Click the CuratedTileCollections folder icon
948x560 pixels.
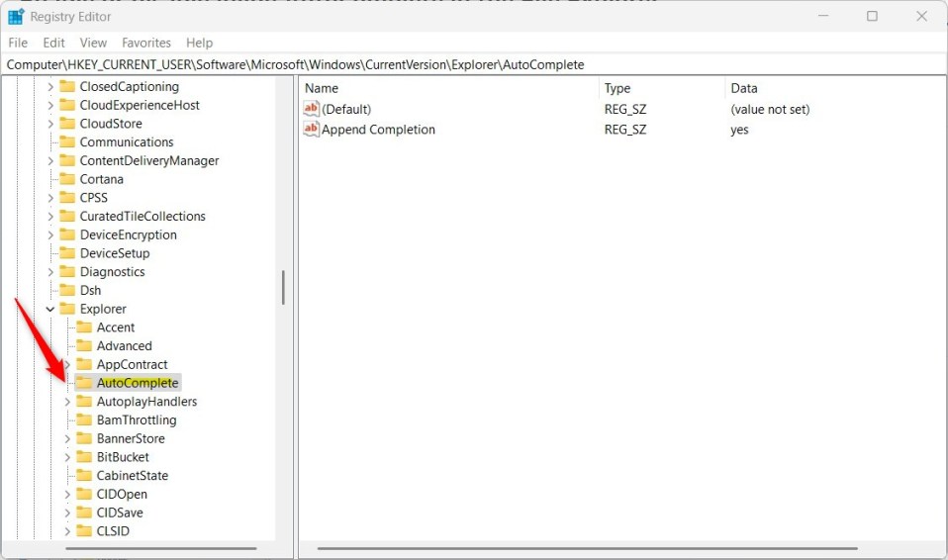67,216
